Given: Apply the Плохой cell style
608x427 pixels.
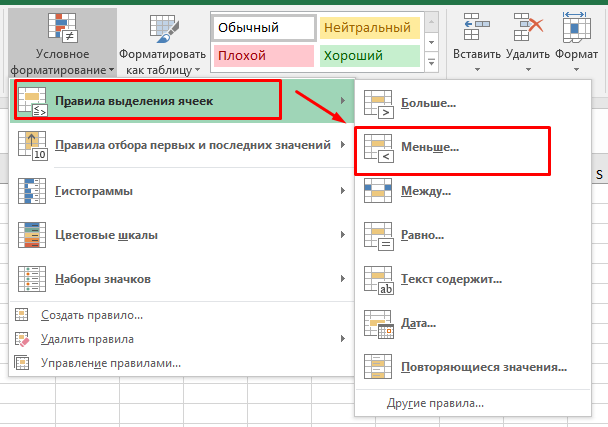Looking at the screenshot, I should pos(264,55).
